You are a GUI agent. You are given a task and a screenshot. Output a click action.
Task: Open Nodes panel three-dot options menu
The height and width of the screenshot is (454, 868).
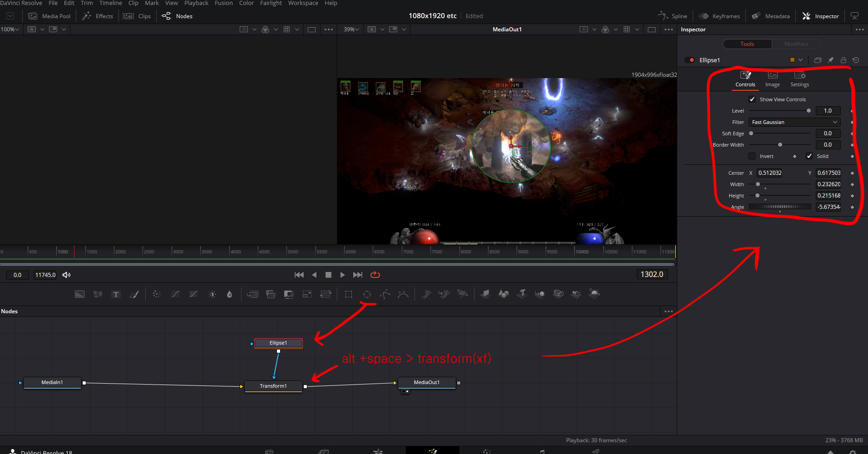(x=669, y=311)
